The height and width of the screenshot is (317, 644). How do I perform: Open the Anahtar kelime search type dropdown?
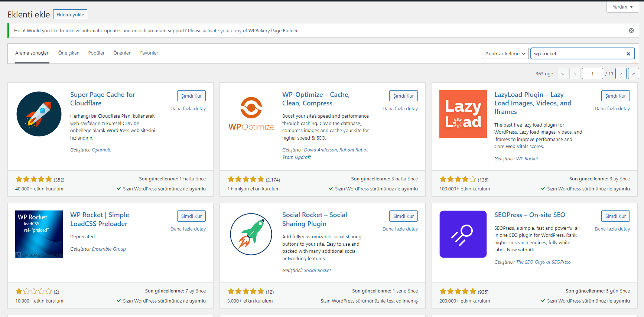tap(505, 53)
